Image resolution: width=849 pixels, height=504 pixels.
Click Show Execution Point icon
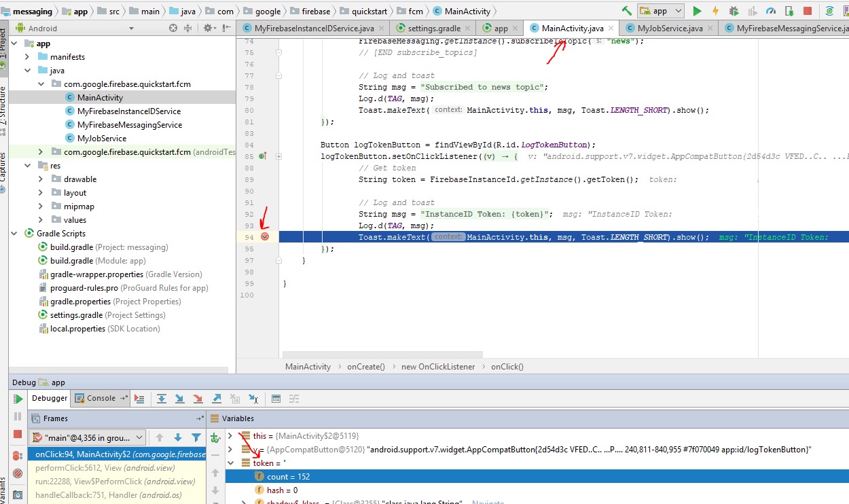click(x=139, y=399)
